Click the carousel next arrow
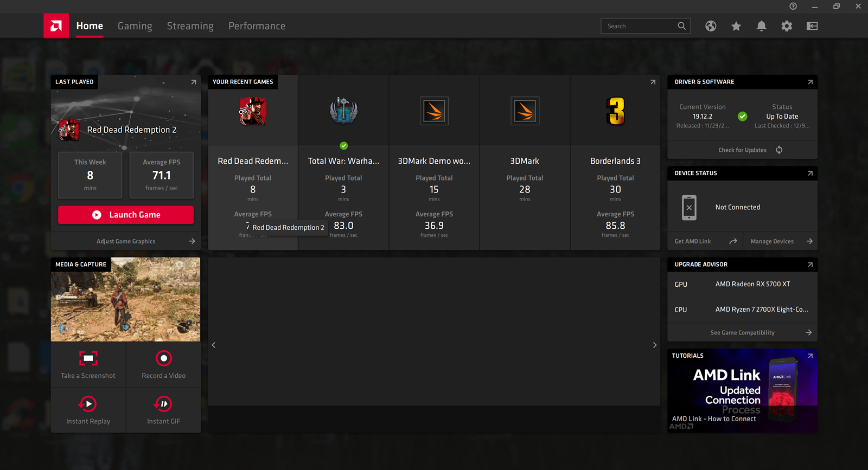868x470 pixels. (x=655, y=345)
